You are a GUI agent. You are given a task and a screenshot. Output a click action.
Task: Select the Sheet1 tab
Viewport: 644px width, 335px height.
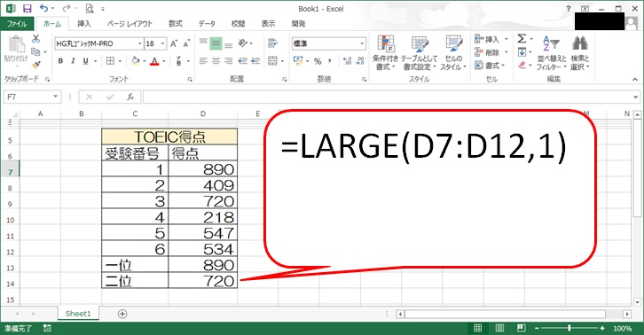click(78, 314)
